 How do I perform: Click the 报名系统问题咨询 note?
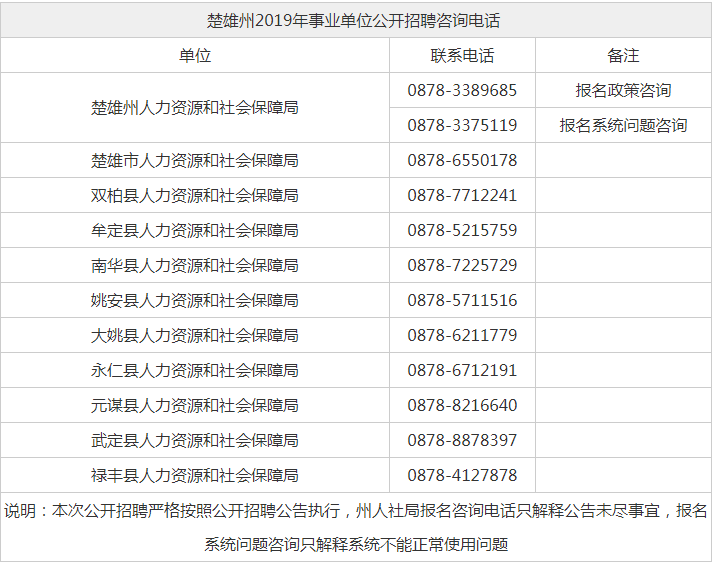623,125
